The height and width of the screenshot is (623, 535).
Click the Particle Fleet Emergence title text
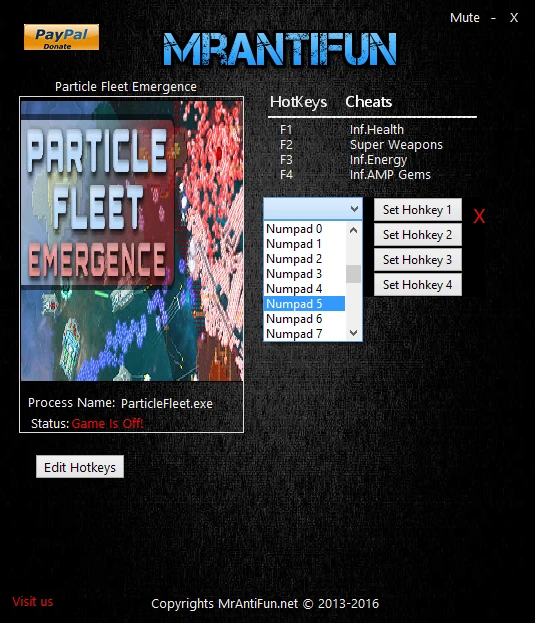[x=126, y=87]
